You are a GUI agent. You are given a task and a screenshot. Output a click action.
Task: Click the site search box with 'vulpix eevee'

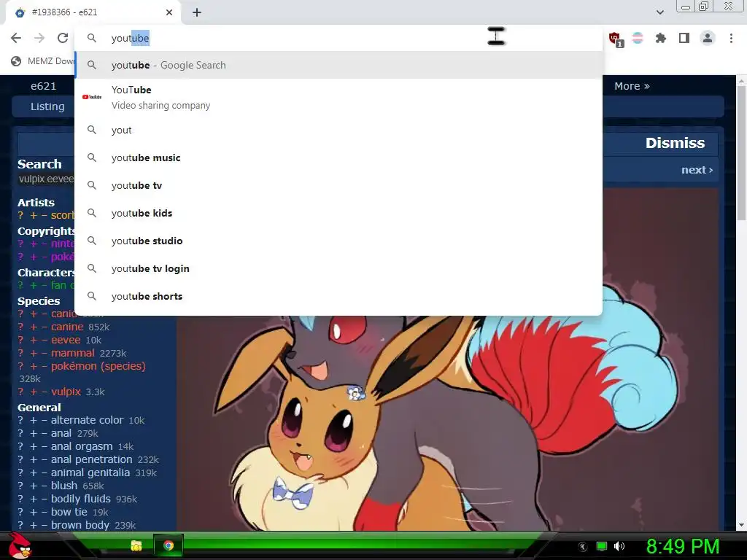coord(46,179)
